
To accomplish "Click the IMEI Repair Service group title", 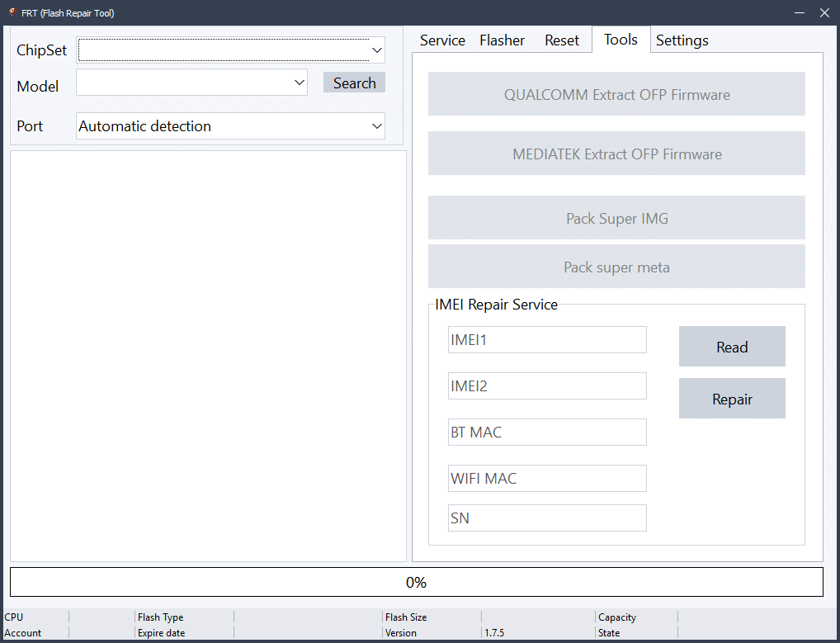I will pos(496,305).
